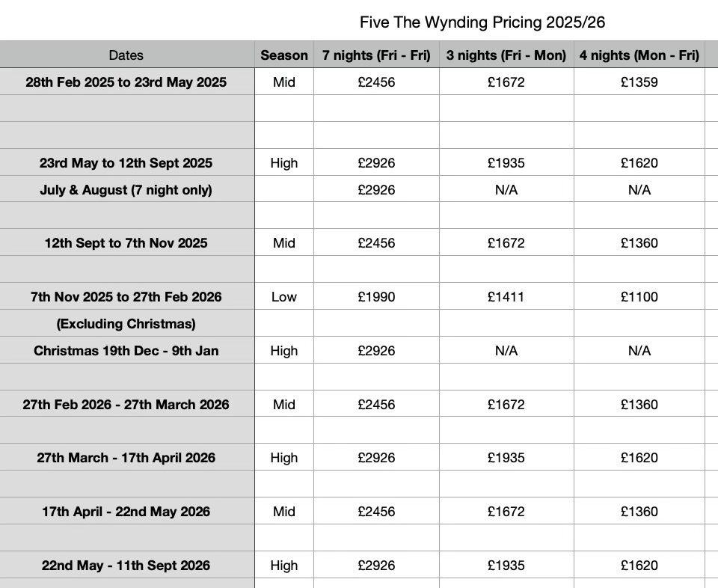Select the 3 nights (Fri - Mon) header
Screen dimensions: 718x588
(x=506, y=55)
